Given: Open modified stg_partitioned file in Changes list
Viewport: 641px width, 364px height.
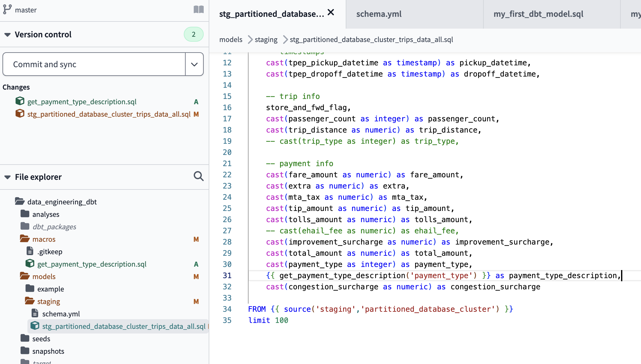Looking at the screenshot, I should 109,114.
